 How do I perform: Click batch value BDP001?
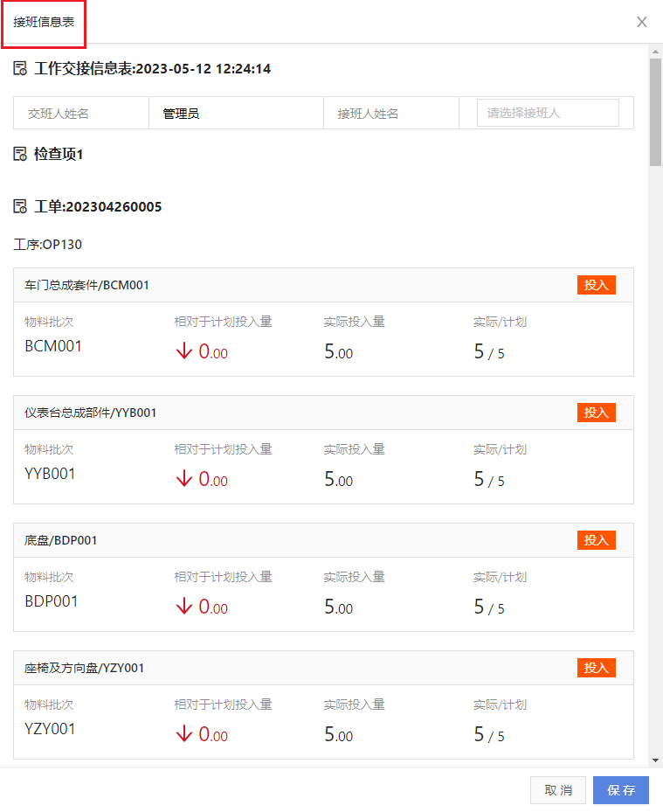[52, 601]
